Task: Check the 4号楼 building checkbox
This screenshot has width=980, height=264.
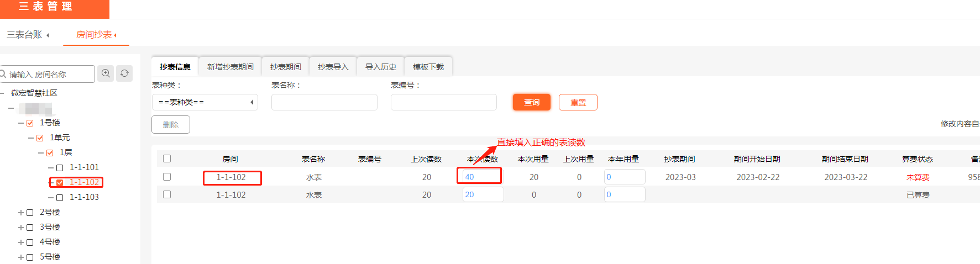Action: point(30,242)
